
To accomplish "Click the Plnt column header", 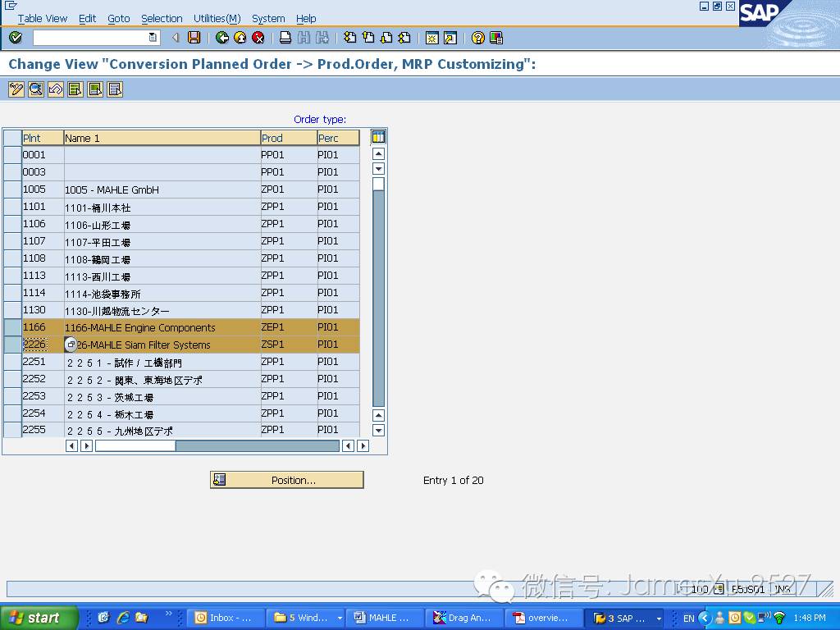I will (x=43, y=138).
